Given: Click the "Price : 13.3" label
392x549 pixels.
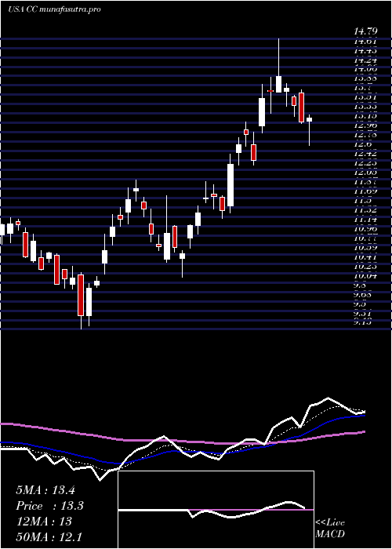Looking at the screenshot, I should point(49,506).
